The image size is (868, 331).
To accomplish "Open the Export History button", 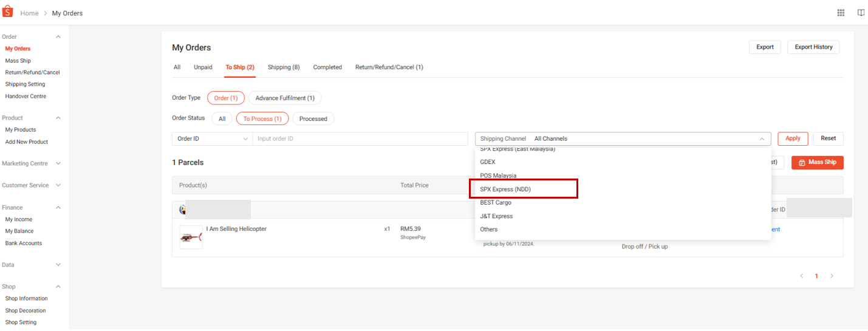I will pyautogui.click(x=813, y=47).
